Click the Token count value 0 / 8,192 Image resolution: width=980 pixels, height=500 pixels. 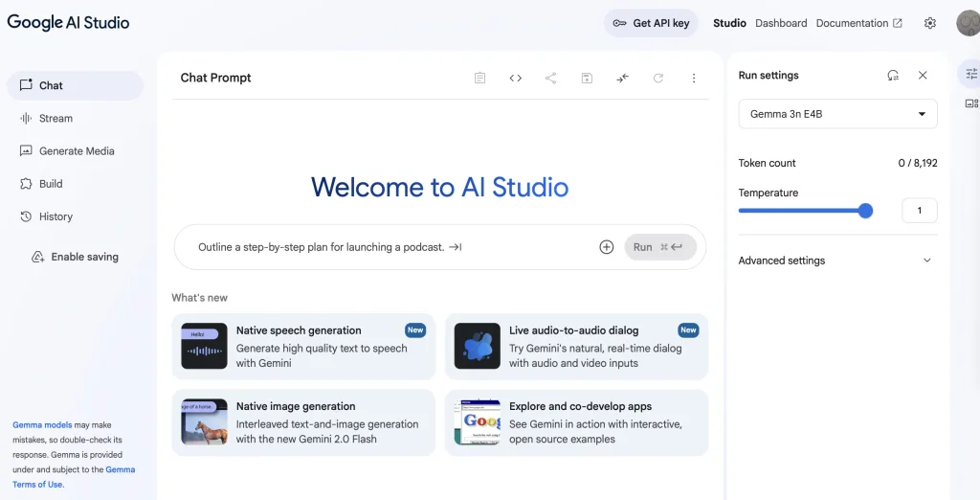[918, 163]
